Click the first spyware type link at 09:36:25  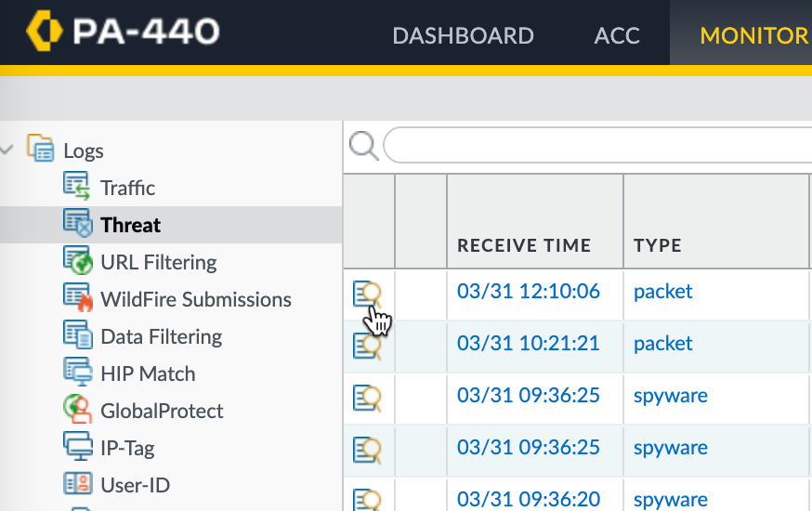[x=670, y=396]
